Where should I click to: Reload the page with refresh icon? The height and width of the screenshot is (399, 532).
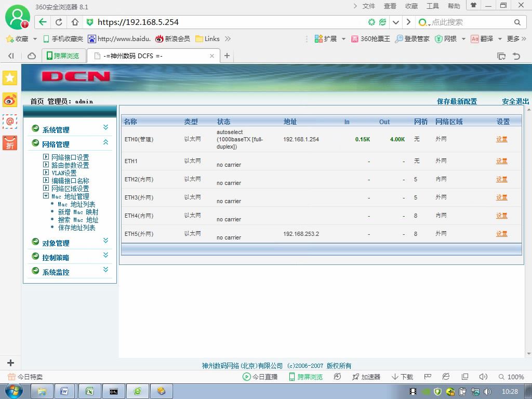coord(59,22)
